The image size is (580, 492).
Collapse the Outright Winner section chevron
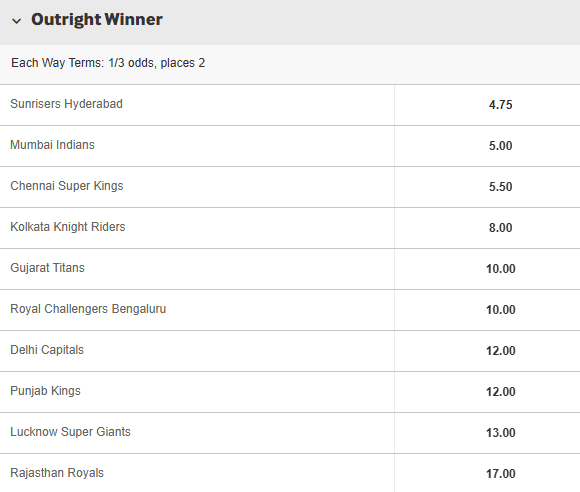(x=17, y=21)
